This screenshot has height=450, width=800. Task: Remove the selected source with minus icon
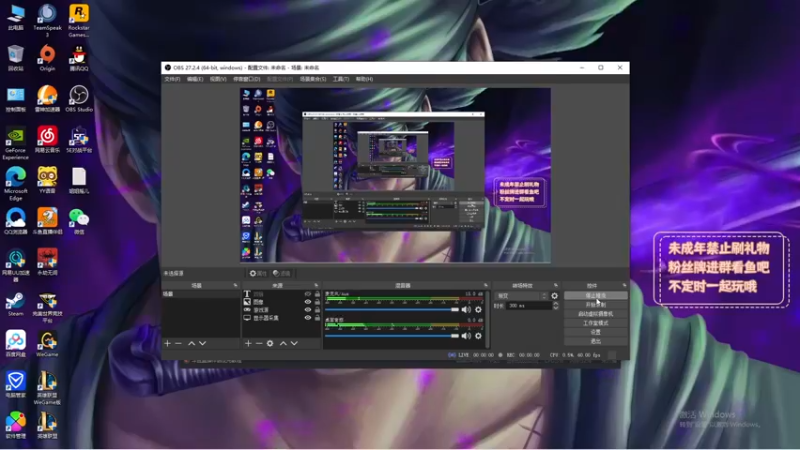[259, 343]
